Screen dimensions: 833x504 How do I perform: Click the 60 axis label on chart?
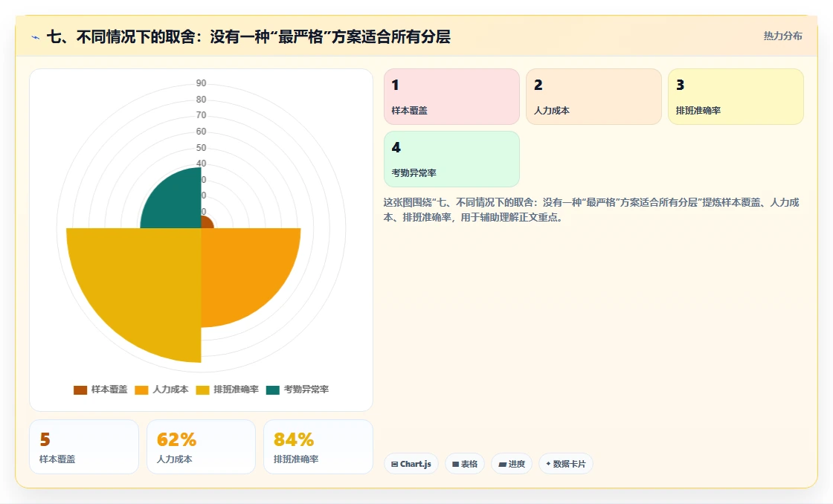201,131
